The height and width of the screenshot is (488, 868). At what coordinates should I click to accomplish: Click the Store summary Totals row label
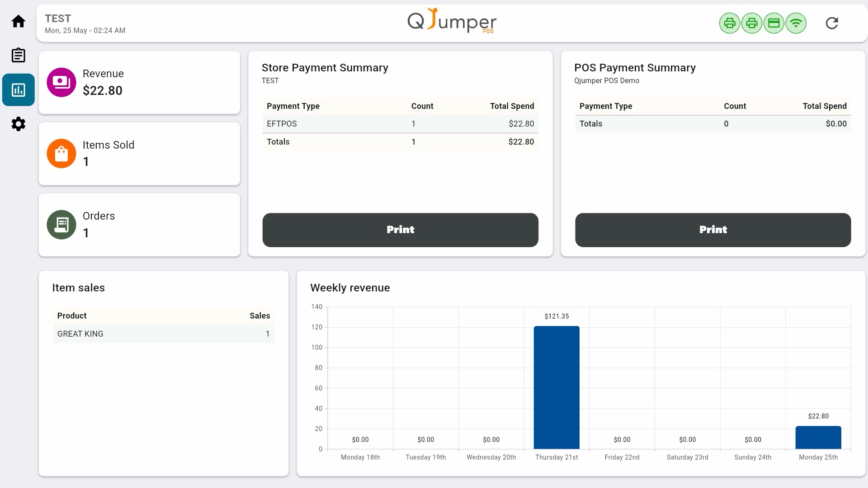tap(278, 142)
